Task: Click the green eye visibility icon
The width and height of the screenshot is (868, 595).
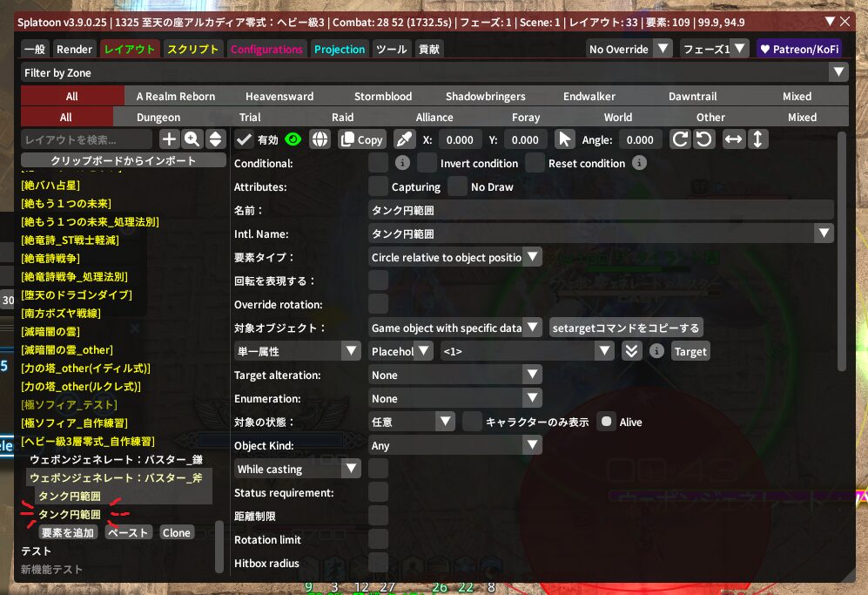Action: 293,139
